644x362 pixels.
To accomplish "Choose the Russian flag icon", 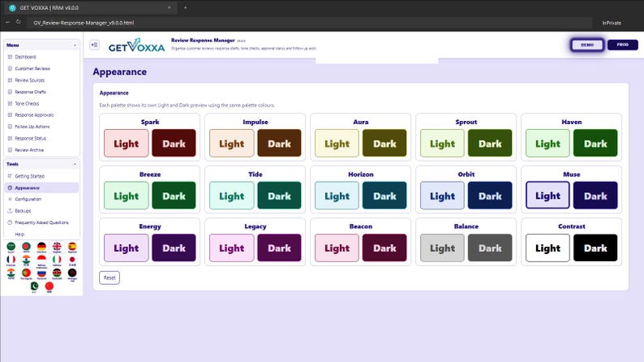I will point(41,273).
